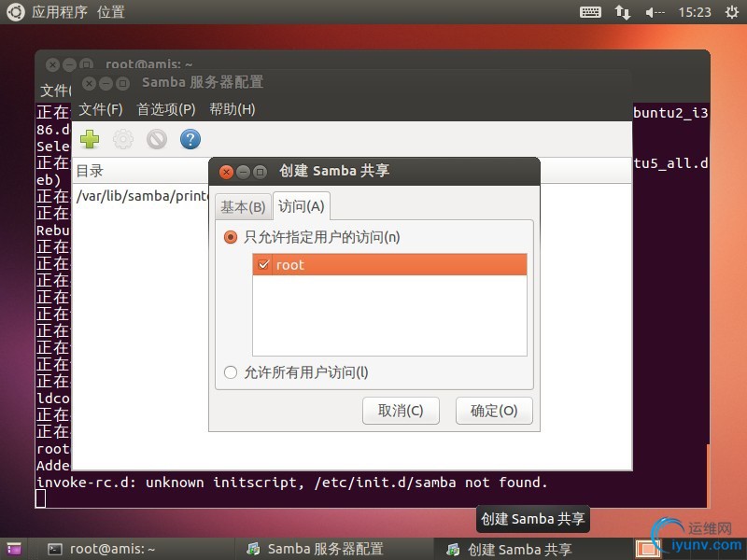Click the 15:23 clock
747x560 pixels.
pyautogui.click(x=695, y=12)
